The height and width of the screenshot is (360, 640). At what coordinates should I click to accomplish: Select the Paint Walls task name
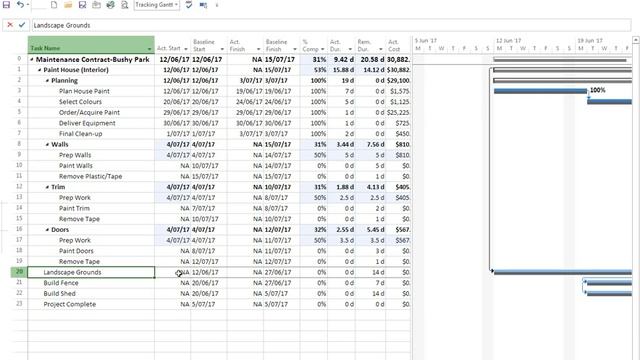pyautogui.click(x=76, y=166)
